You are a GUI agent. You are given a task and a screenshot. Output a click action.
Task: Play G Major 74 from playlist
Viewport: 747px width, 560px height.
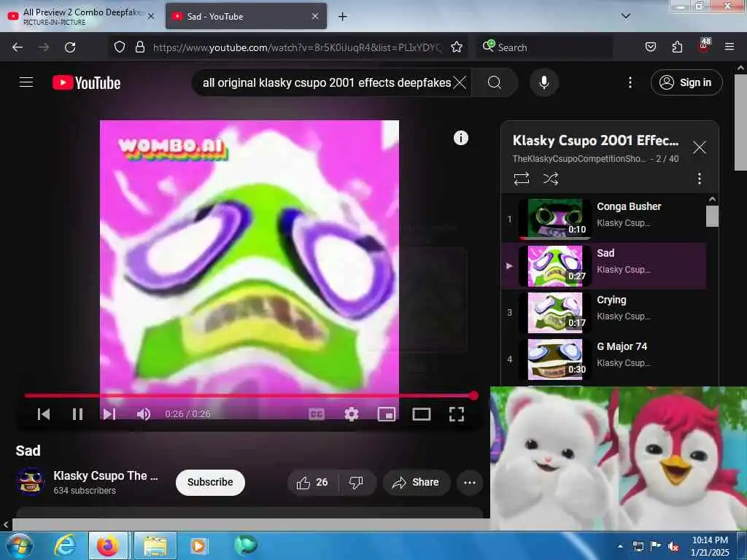click(x=603, y=359)
